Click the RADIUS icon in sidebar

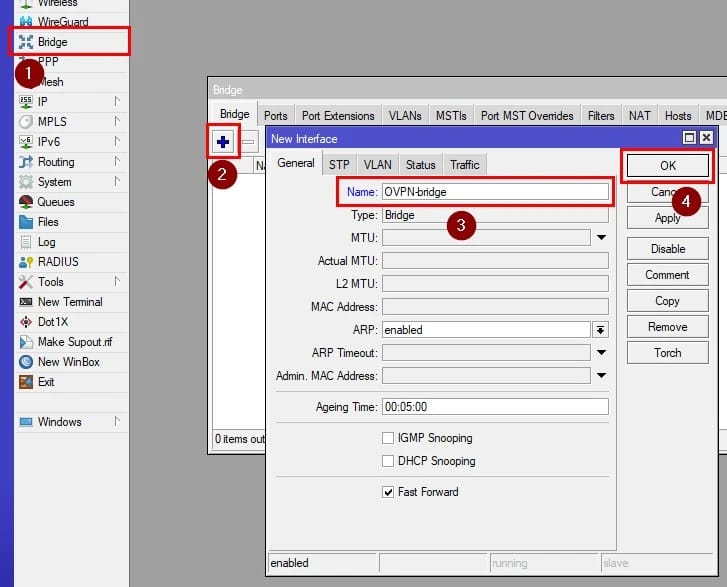[26, 262]
